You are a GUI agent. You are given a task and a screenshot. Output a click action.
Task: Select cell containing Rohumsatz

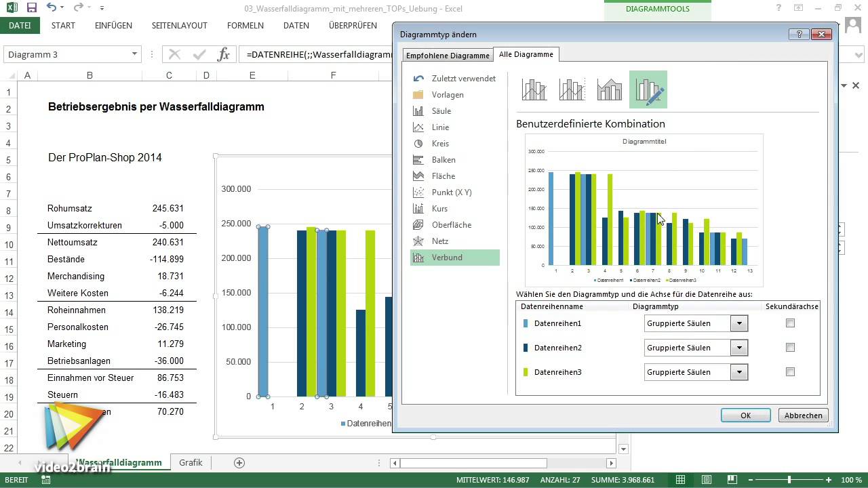(x=90, y=208)
